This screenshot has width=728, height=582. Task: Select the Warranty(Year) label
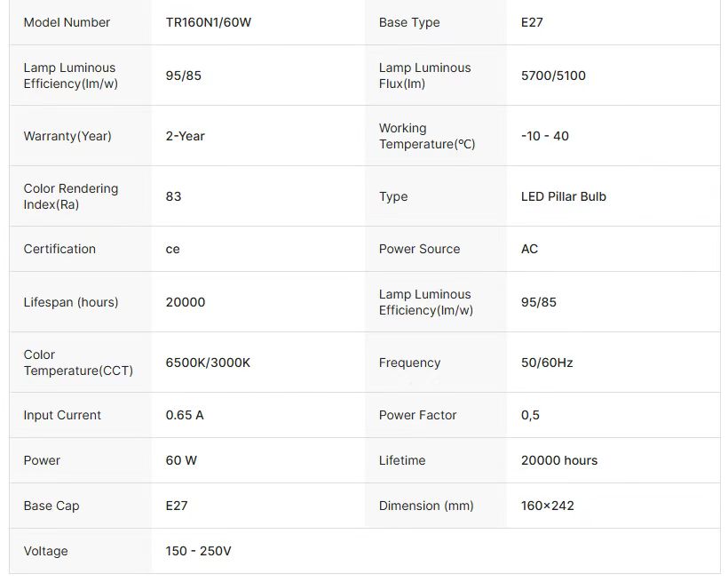[x=67, y=136]
